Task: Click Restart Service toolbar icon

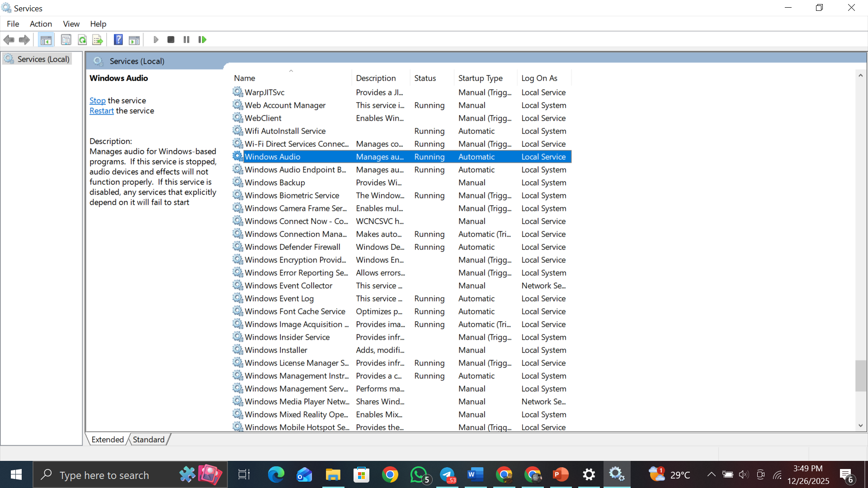Action: [202, 40]
